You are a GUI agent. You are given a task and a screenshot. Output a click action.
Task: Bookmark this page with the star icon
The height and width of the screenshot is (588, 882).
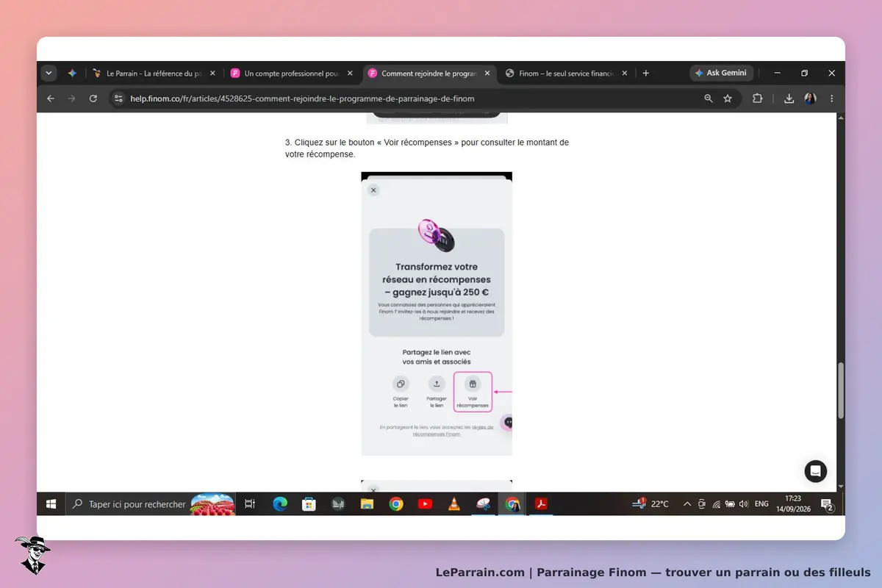728,98
